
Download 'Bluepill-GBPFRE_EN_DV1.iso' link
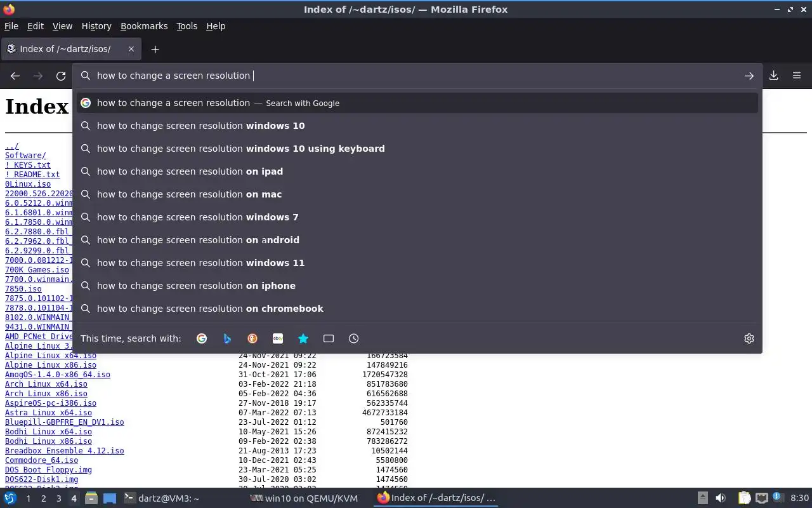pyautogui.click(x=65, y=422)
